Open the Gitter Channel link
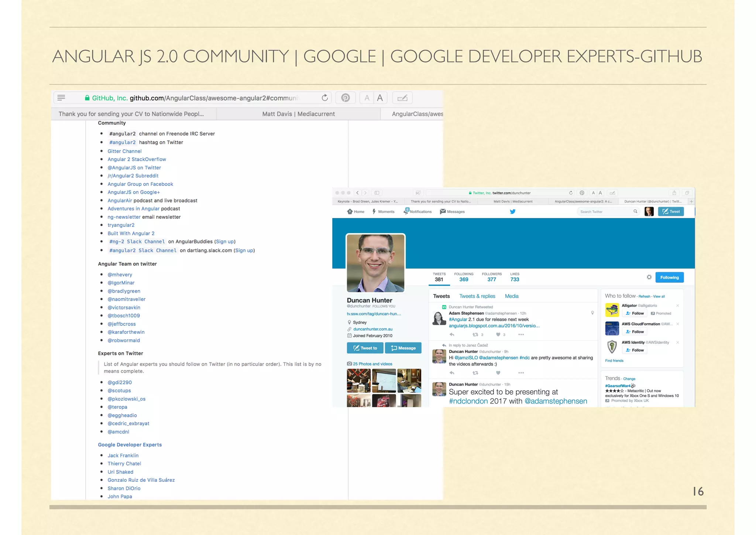 (x=124, y=151)
